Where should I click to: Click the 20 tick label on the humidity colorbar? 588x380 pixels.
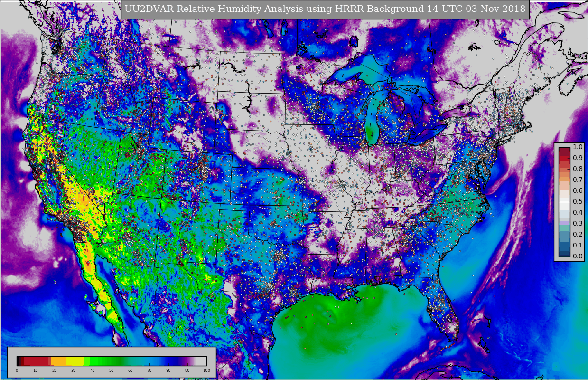55,370
